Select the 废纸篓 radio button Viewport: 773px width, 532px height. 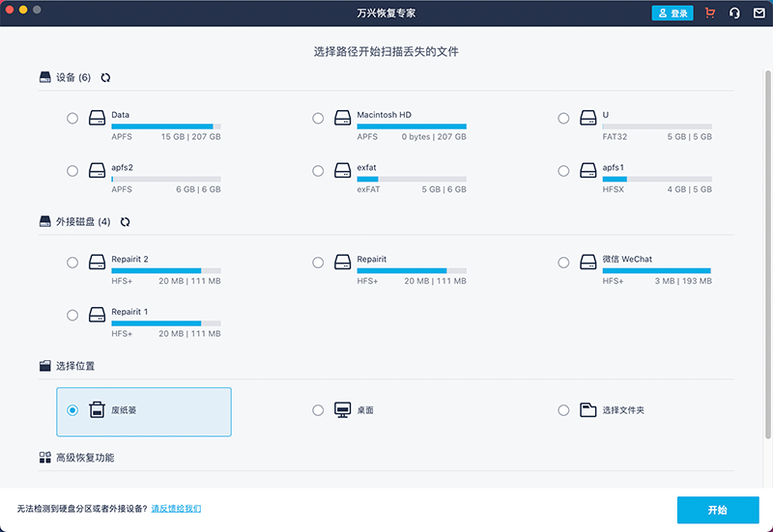(72, 410)
